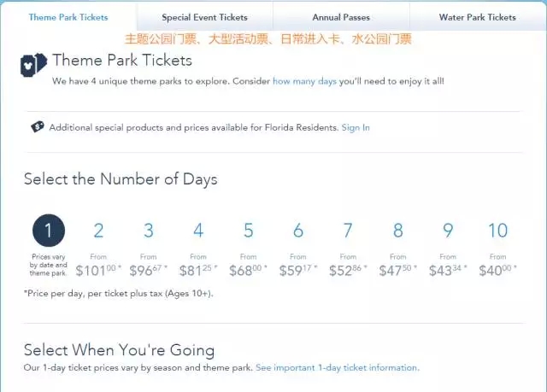Switch to Special Event Tickets tab
This screenshot has height=392, width=547.
pos(204,17)
